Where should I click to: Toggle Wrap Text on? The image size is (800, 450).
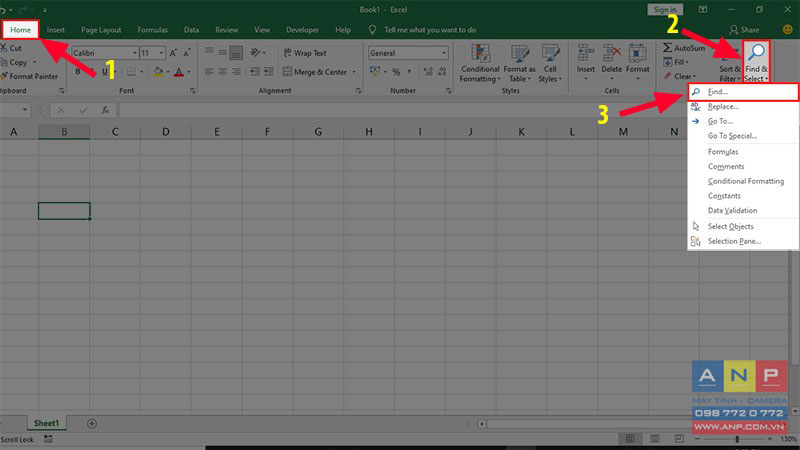click(x=305, y=53)
